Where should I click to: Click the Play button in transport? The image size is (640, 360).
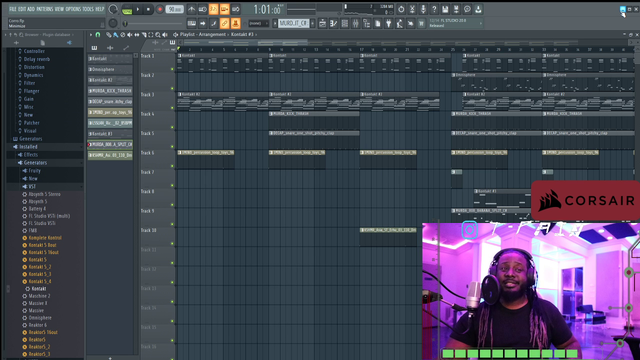click(138, 9)
